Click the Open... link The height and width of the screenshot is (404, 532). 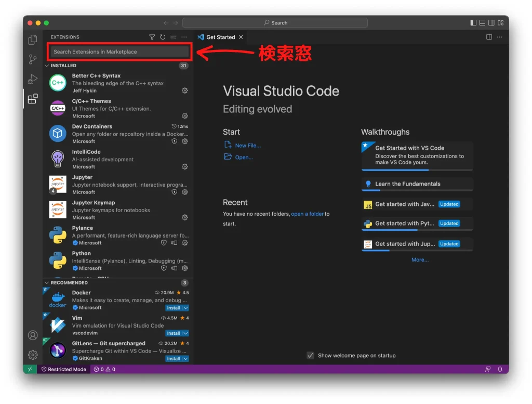(244, 157)
